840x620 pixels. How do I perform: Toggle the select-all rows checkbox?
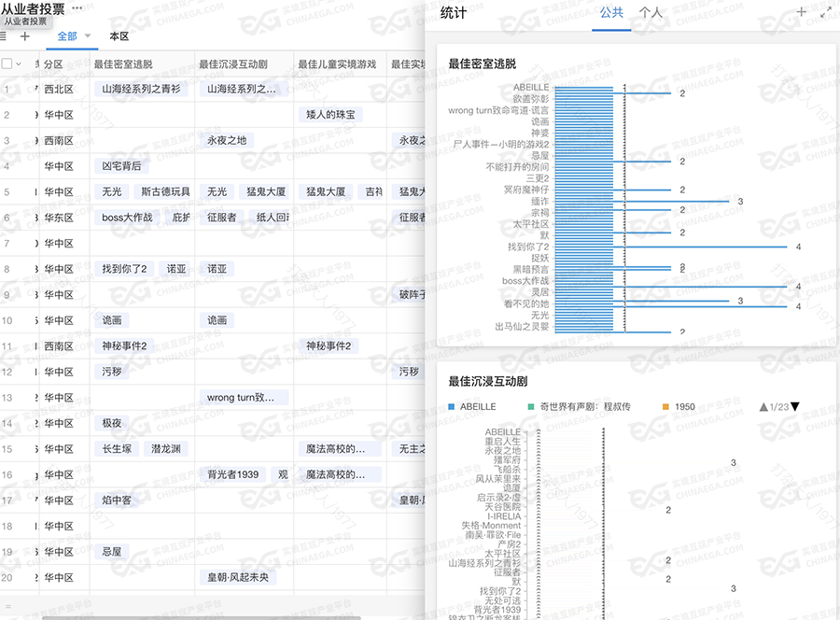[7, 64]
